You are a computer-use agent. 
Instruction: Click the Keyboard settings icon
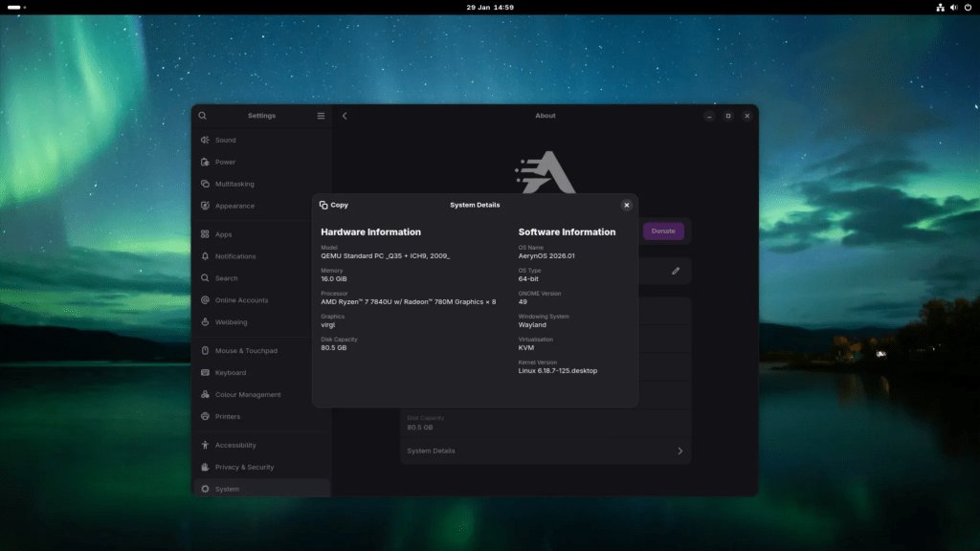pyautogui.click(x=204, y=372)
